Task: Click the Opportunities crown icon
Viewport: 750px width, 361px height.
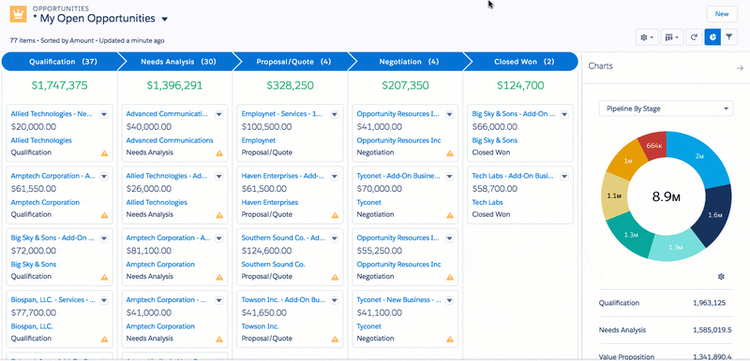Action: pyautogui.click(x=18, y=14)
